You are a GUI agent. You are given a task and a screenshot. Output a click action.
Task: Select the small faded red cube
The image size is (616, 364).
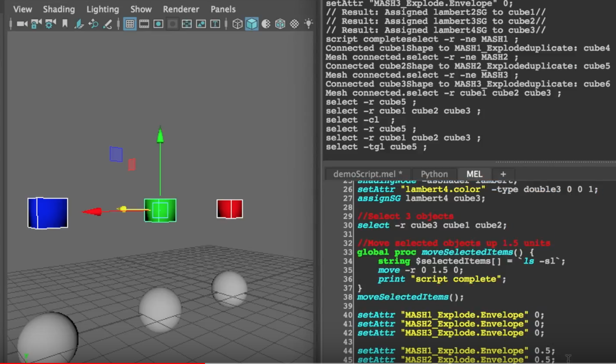[x=132, y=165]
